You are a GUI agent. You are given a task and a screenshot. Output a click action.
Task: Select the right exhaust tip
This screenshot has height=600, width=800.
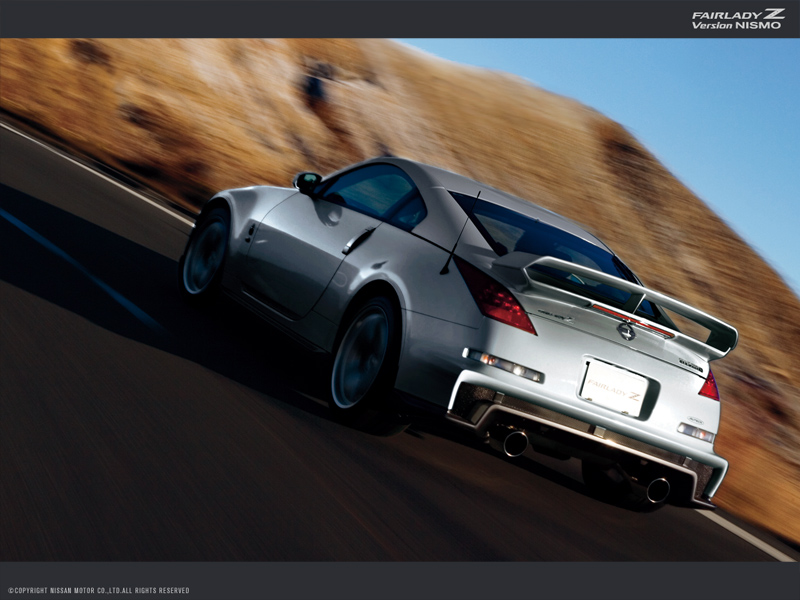[x=656, y=489]
